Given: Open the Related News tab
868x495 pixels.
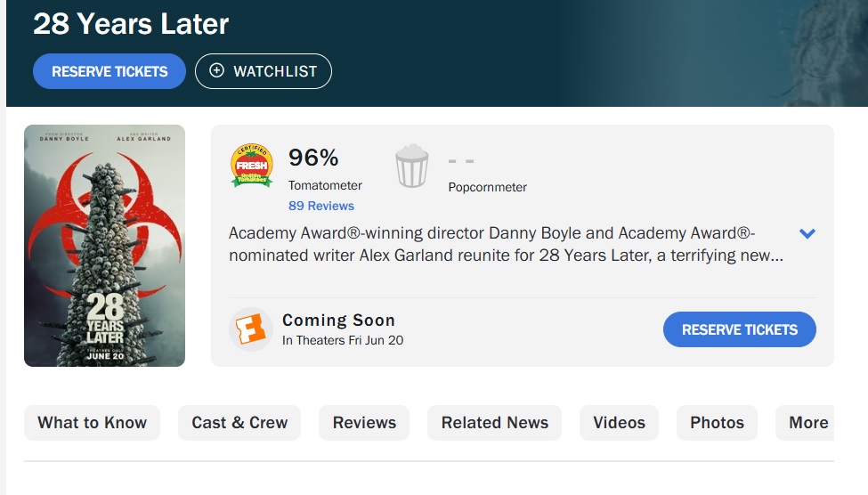Looking at the screenshot, I should (x=494, y=423).
